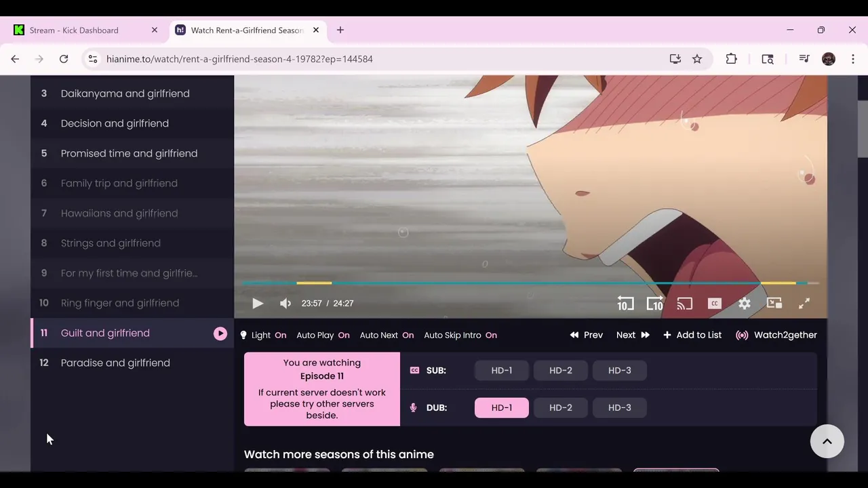Toggle the Light setting
Viewport: 868px width, 488px height.
point(263,335)
